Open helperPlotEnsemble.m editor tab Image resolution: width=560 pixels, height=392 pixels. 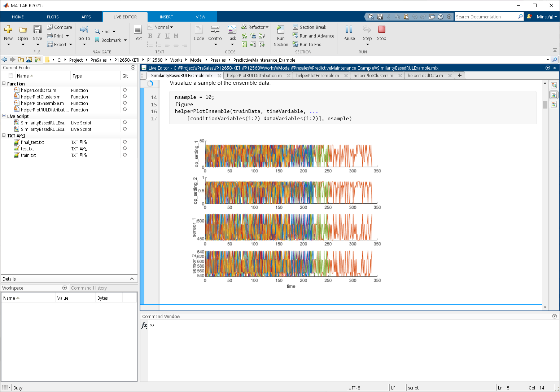pos(318,76)
